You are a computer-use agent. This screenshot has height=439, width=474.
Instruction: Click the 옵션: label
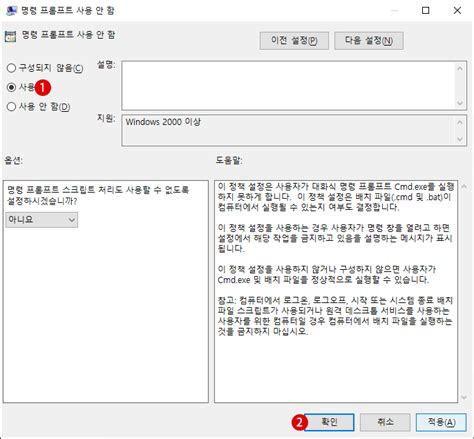pos(13,161)
